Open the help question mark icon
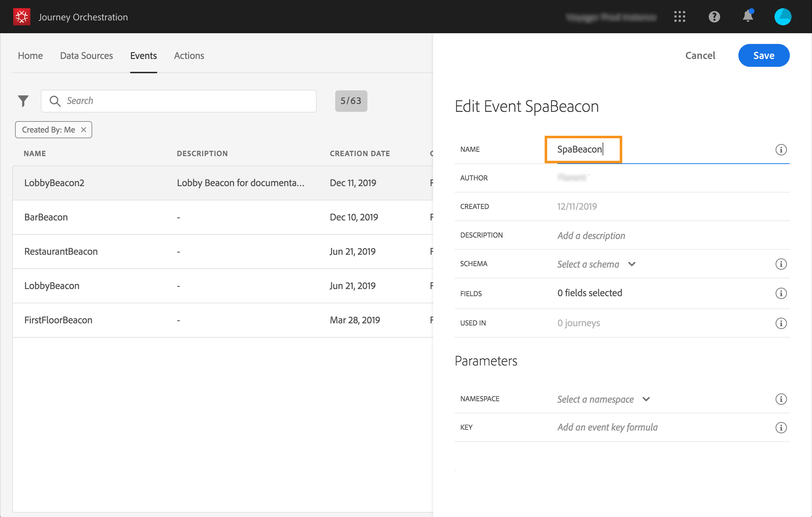The height and width of the screenshot is (517, 812). [714, 16]
